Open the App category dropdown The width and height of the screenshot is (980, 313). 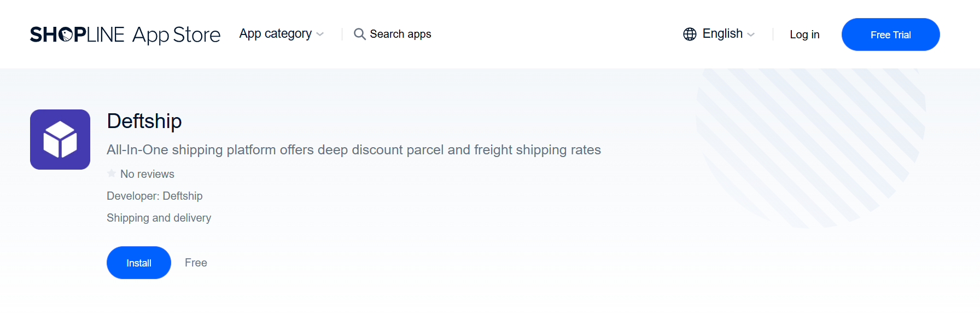[x=282, y=34]
